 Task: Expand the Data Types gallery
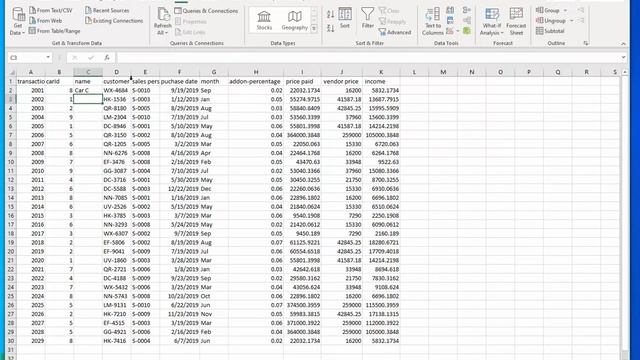(x=314, y=29)
